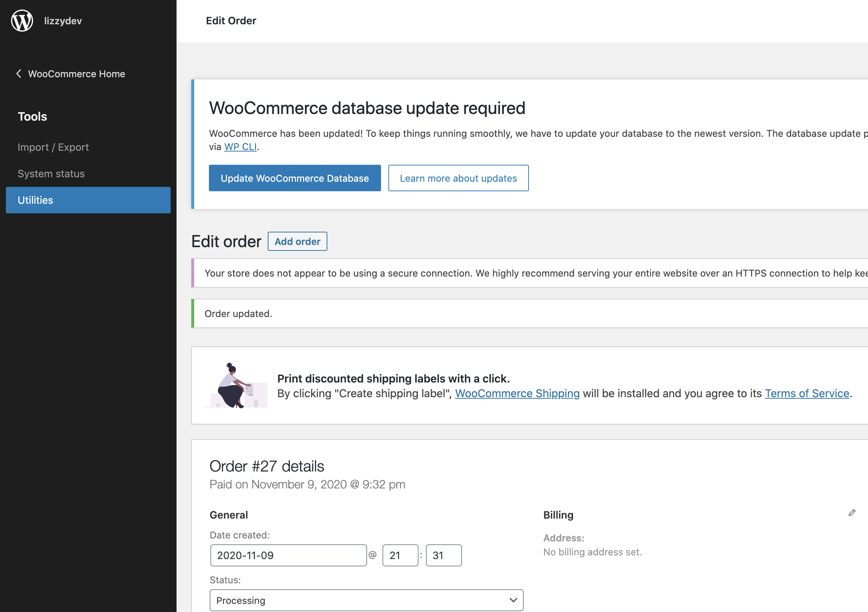Click the back chevron beside WooCommerce Home
Screen dimensions: 868x612
(x=18, y=74)
